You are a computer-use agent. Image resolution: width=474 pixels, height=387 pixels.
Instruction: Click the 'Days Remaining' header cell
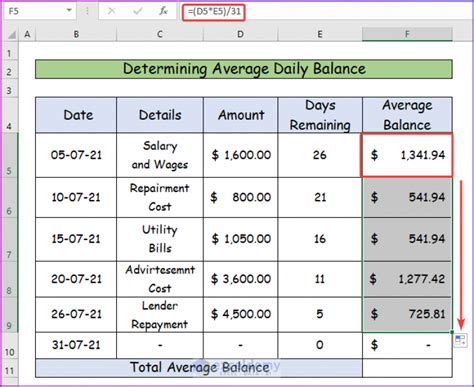tap(320, 115)
